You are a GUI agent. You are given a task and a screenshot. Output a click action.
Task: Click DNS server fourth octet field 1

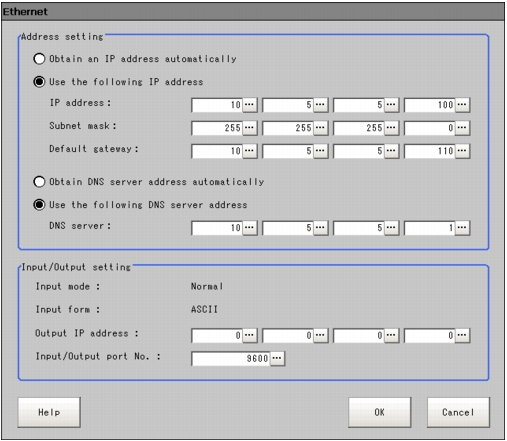(x=430, y=228)
